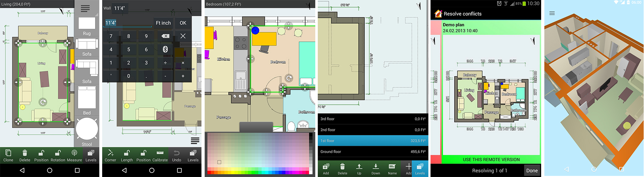644x177 pixels.
Task: Tap Android back in first screen
Action: pos(22,170)
